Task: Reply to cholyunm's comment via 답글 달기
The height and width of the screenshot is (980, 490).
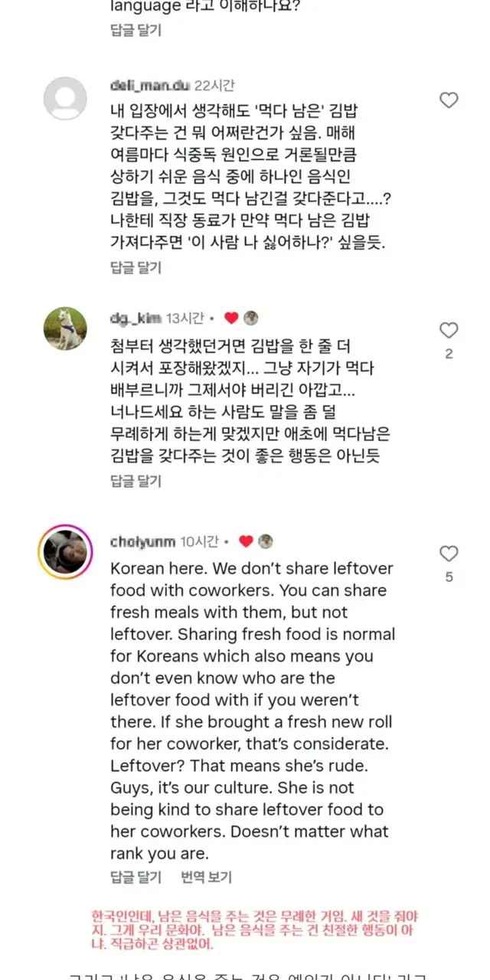Action: [x=136, y=877]
